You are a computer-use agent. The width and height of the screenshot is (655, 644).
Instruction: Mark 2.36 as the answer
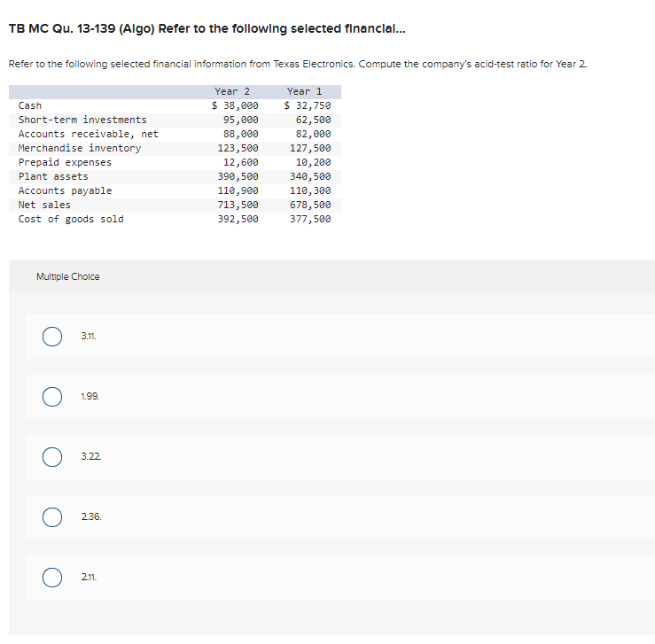click(52, 517)
